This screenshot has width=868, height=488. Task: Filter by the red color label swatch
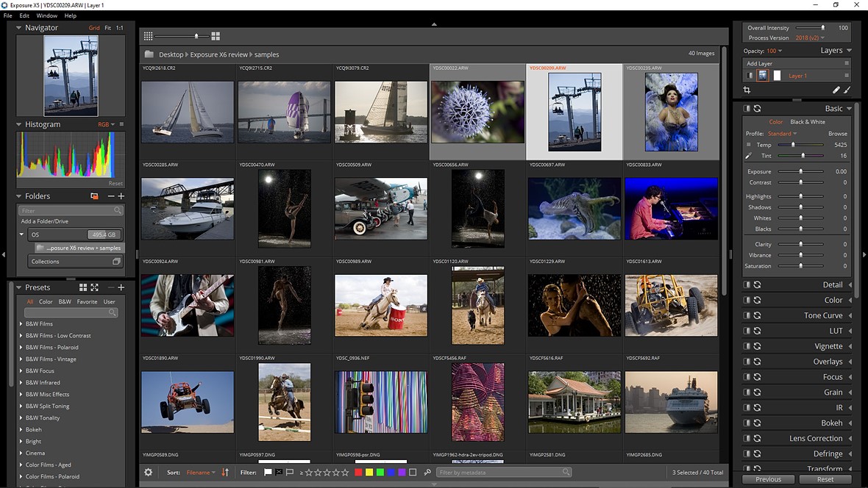click(x=358, y=473)
